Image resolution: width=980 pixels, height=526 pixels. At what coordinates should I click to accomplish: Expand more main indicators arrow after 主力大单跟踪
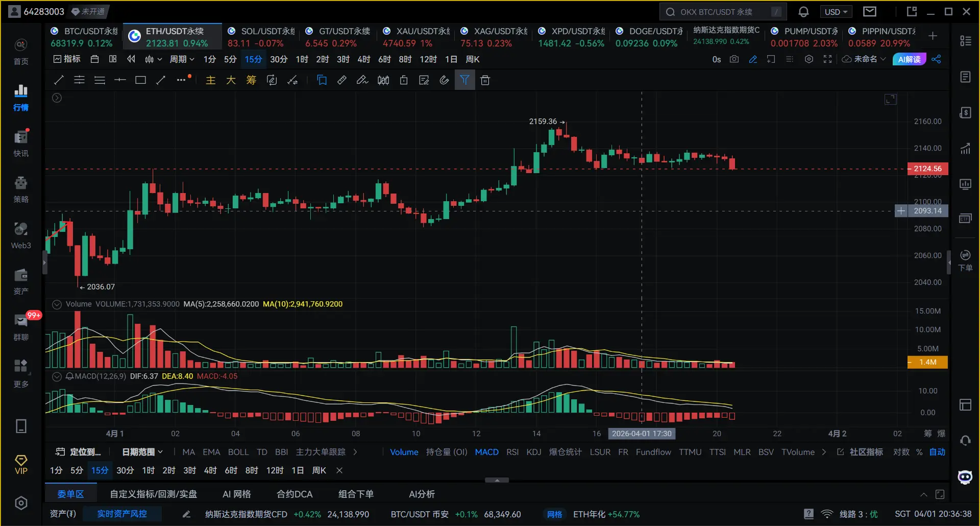click(x=355, y=452)
